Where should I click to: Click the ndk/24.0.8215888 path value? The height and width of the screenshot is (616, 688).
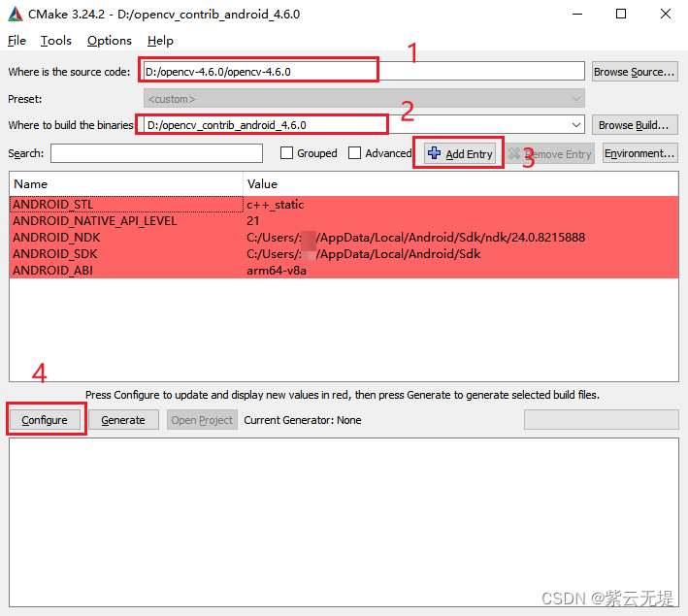coord(415,238)
